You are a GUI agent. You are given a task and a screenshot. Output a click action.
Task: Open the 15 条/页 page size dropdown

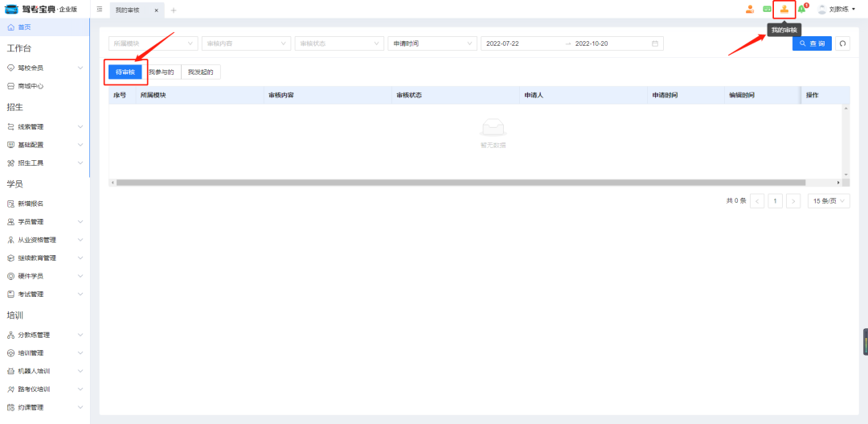[x=829, y=201]
